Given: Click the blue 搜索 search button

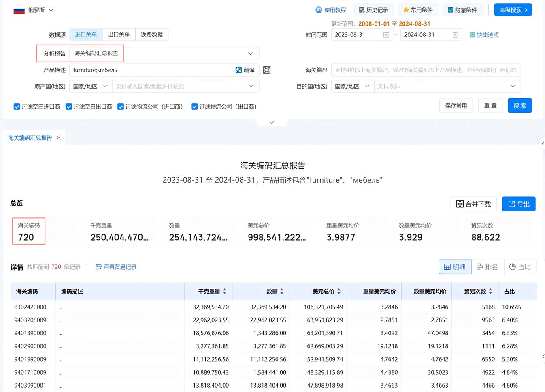Looking at the screenshot, I should point(520,106).
